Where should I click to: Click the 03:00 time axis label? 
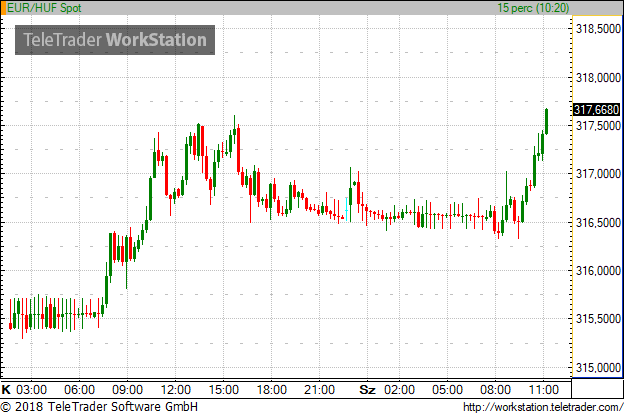(x=31, y=389)
